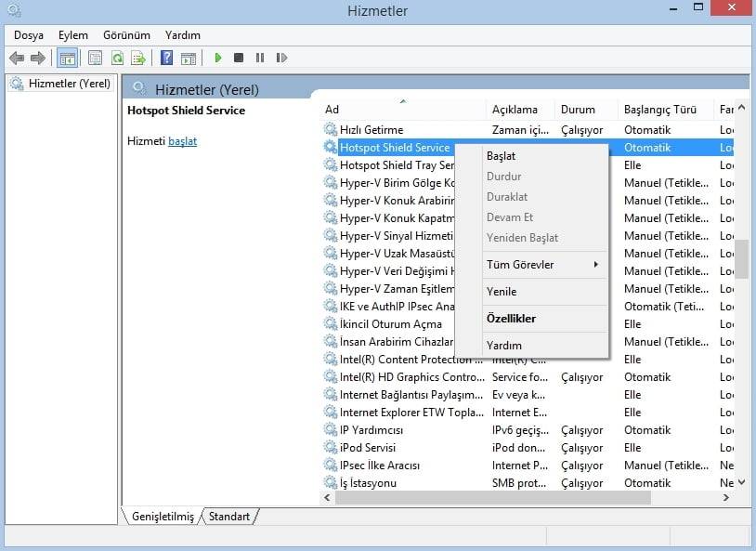The height and width of the screenshot is (551, 756).
Task: Click the horizontal scrollbar right arrow
Action: click(726, 497)
